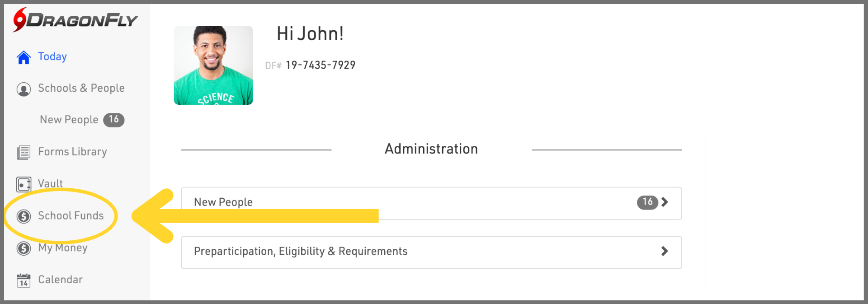Expand Preparticipation, Eligibility & Requirements chevron
Screen dimensions: 868x304
point(664,251)
